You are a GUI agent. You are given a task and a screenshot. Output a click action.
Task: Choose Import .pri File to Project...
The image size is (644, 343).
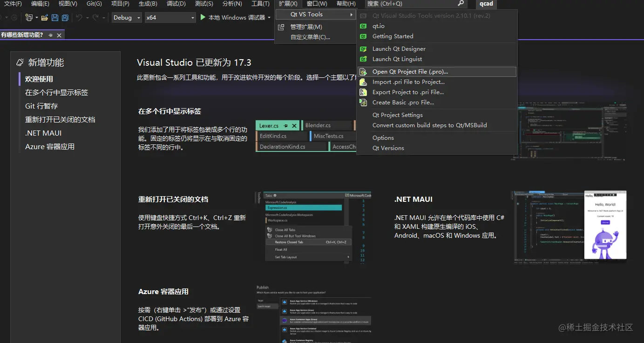[x=437, y=82]
